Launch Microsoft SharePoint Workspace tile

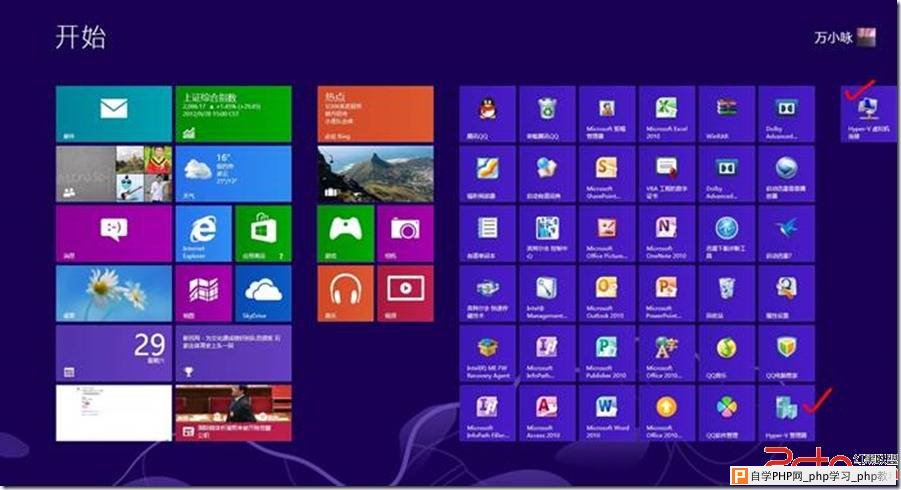[607, 173]
